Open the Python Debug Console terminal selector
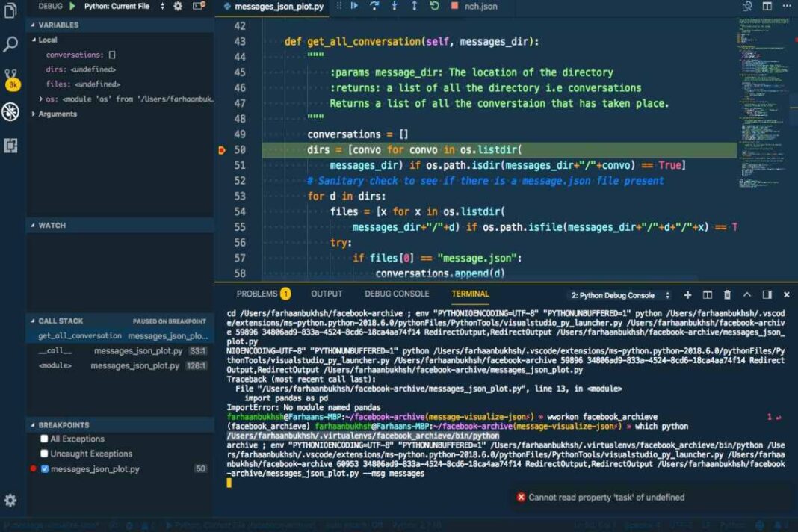 pyautogui.click(x=620, y=295)
